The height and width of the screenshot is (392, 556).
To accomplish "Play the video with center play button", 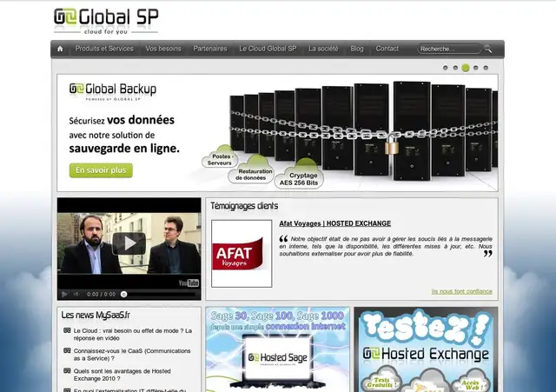I will (x=129, y=243).
